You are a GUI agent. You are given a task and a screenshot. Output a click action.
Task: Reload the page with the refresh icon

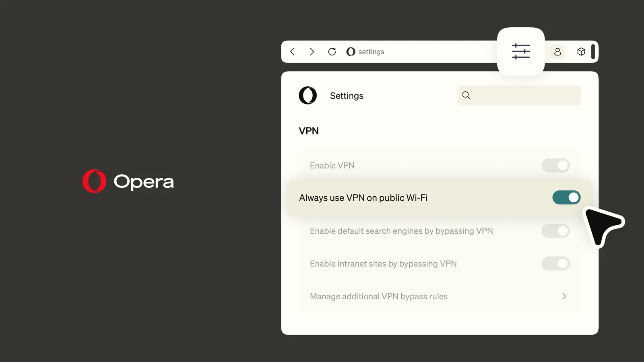pos(332,51)
